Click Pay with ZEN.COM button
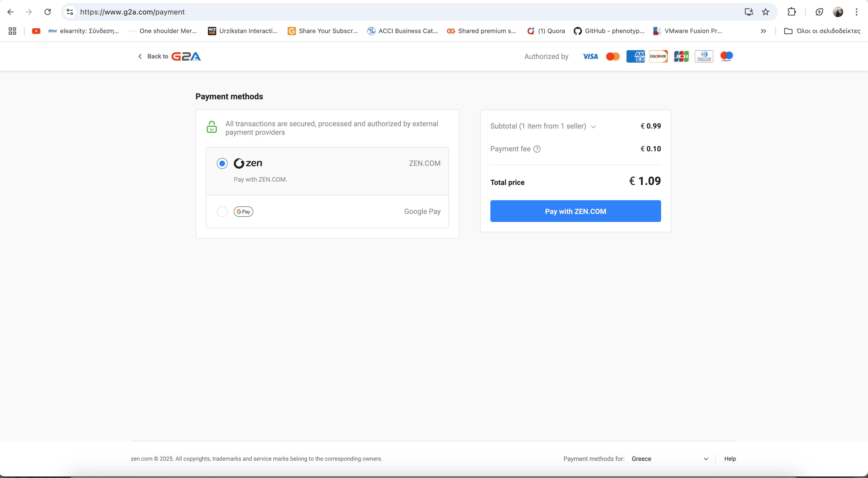Image resolution: width=868 pixels, height=478 pixels. point(575,211)
